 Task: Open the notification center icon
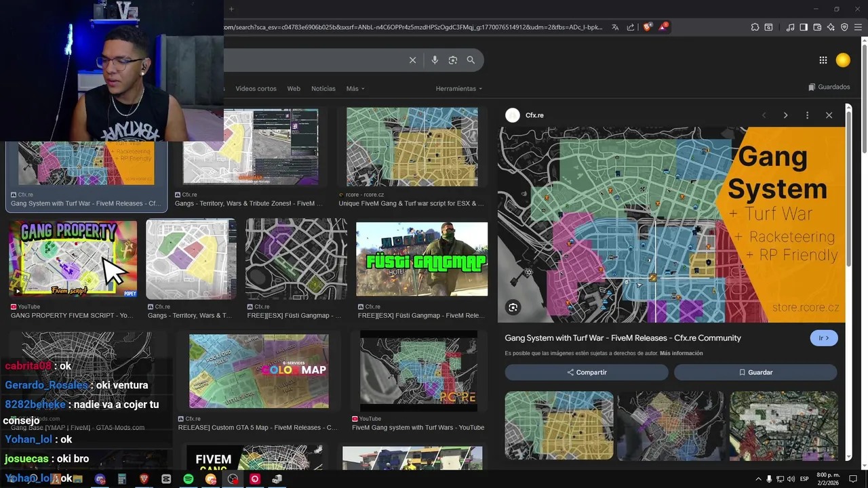(x=854, y=479)
